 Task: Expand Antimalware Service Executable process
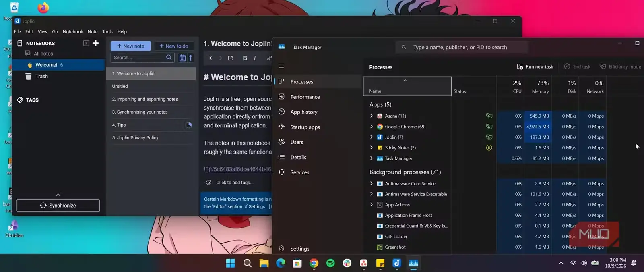point(372,194)
